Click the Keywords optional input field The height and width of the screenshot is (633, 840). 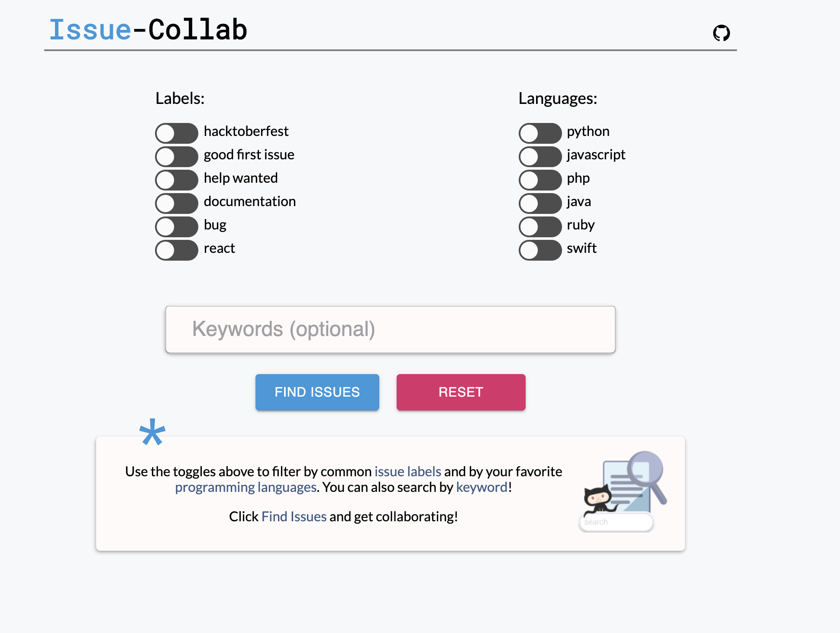pos(390,329)
